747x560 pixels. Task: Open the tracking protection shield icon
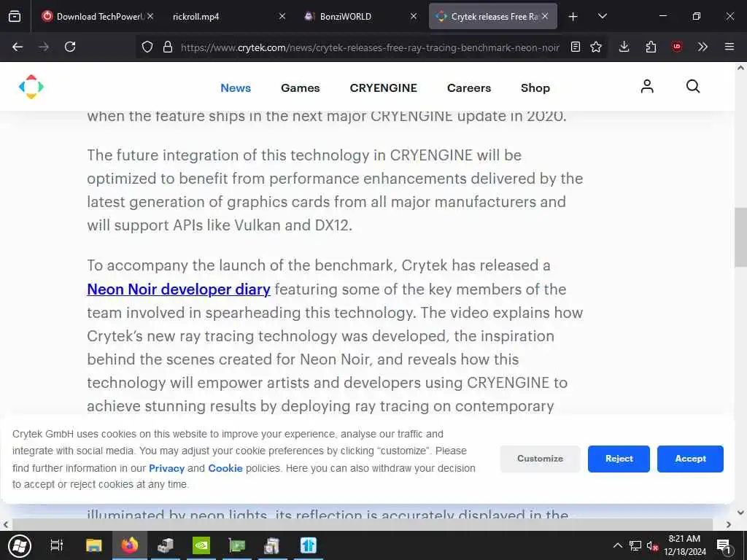(x=147, y=47)
